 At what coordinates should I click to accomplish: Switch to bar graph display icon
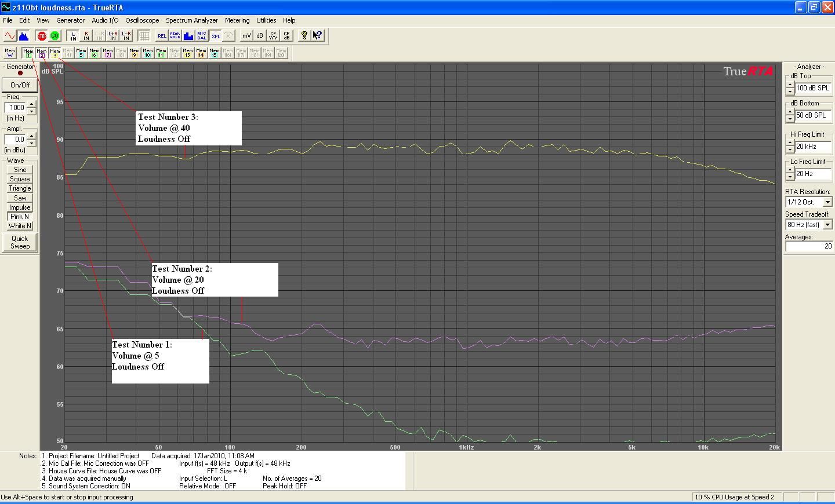pos(188,36)
